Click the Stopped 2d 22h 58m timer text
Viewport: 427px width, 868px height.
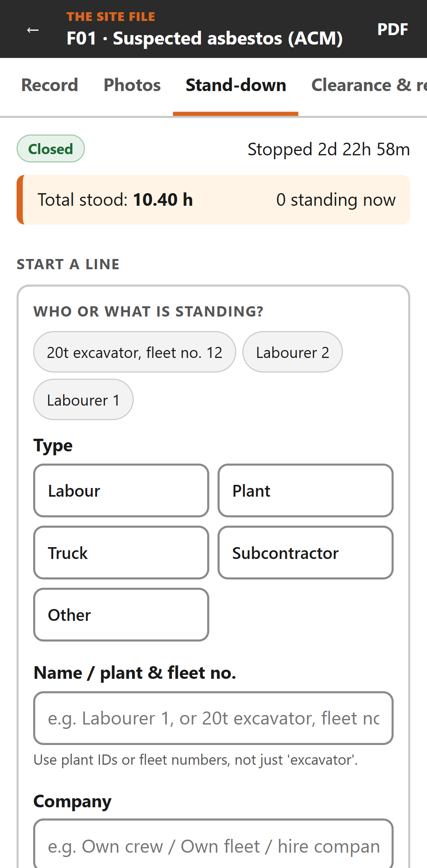point(329,149)
